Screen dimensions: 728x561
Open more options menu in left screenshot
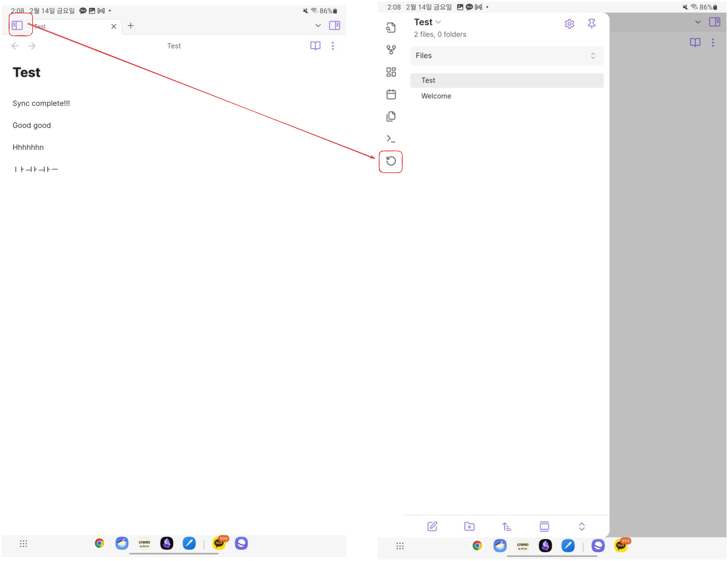click(x=333, y=46)
